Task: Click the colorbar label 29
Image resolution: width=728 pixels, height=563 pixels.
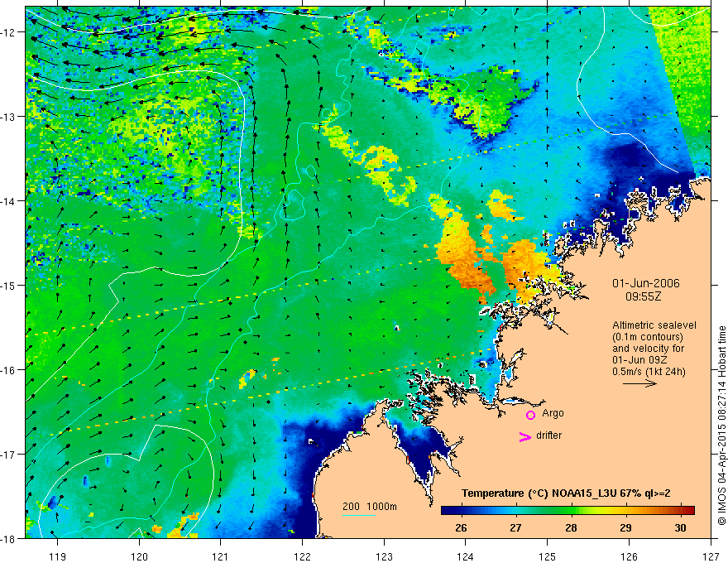Action: tap(626, 527)
